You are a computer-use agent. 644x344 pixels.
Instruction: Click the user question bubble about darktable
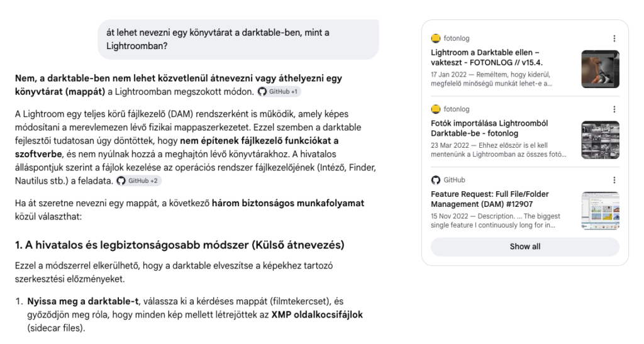click(x=238, y=40)
